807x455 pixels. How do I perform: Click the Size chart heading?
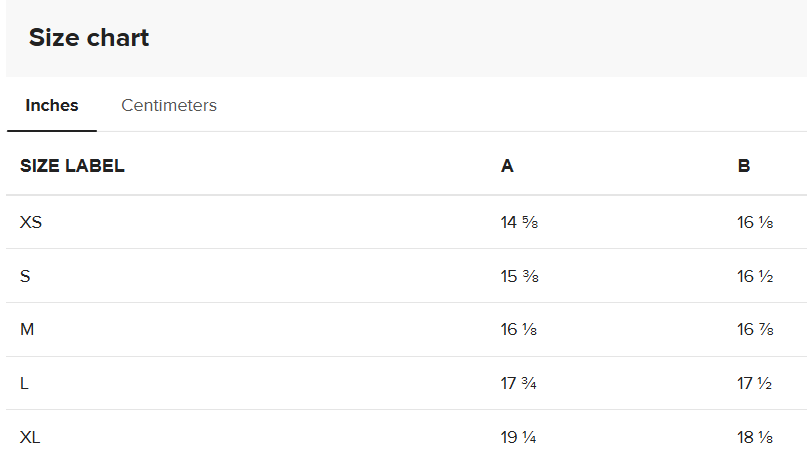click(89, 38)
